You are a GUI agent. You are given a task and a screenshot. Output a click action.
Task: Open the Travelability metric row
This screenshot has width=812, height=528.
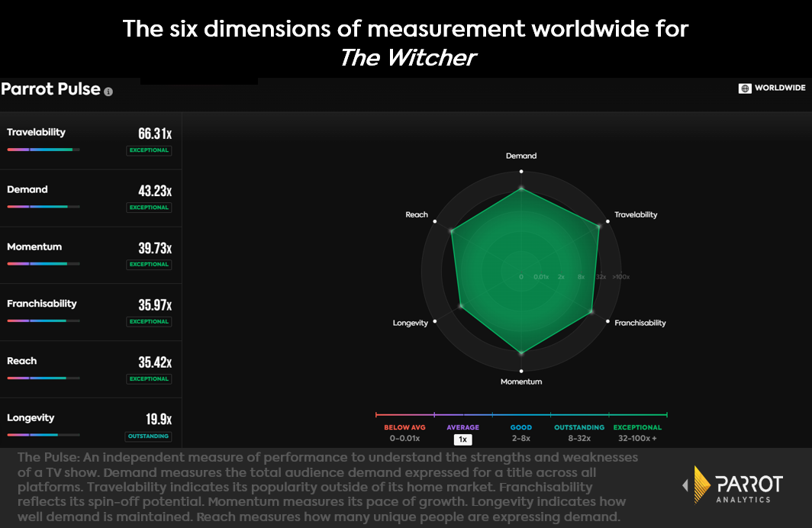tap(91, 141)
